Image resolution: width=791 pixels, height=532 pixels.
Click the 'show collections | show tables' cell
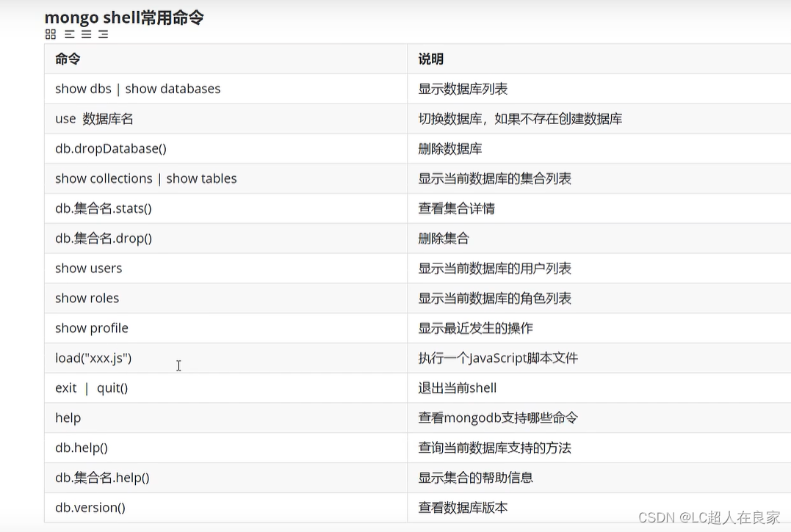coord(226,178)
